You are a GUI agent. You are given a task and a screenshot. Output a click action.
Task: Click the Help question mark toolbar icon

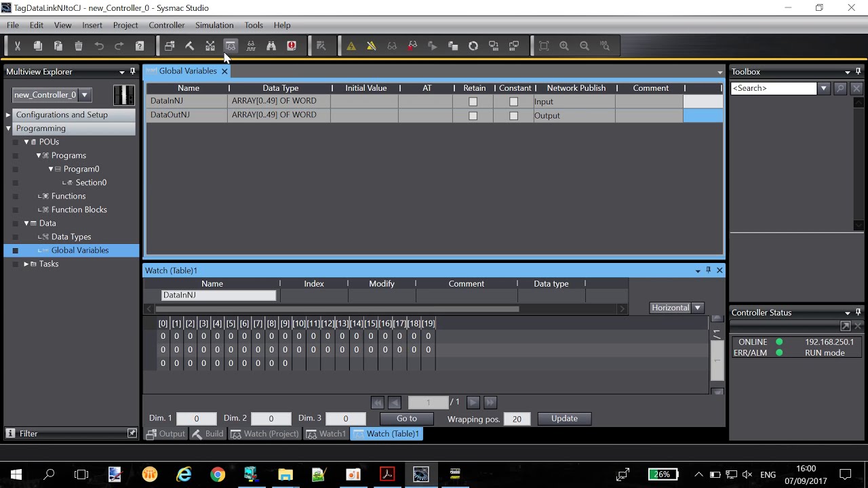pyautogui.click(x=140, y=46)
